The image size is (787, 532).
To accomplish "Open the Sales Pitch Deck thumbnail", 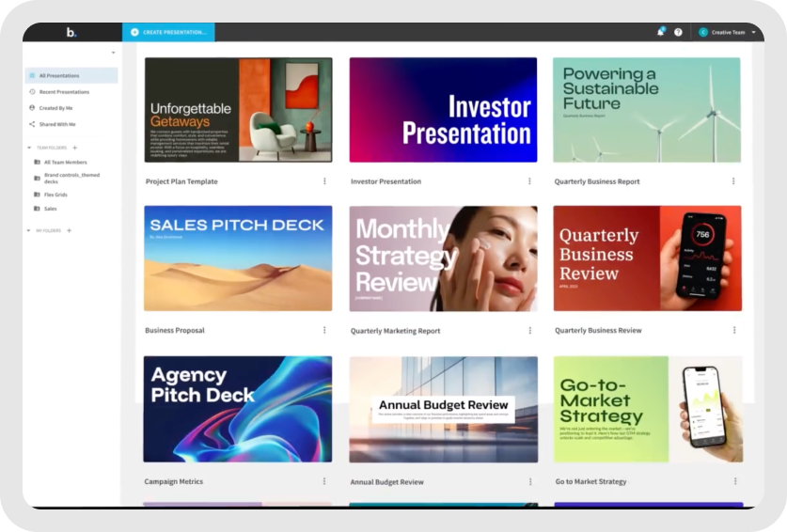I will point(238,258).
